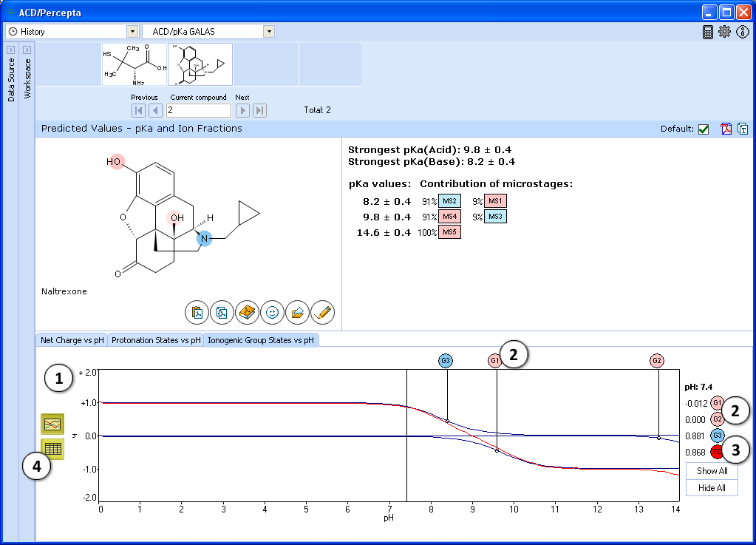
Task: Toggle the blue G3 group curve in legend
Action: coord(717,436)
